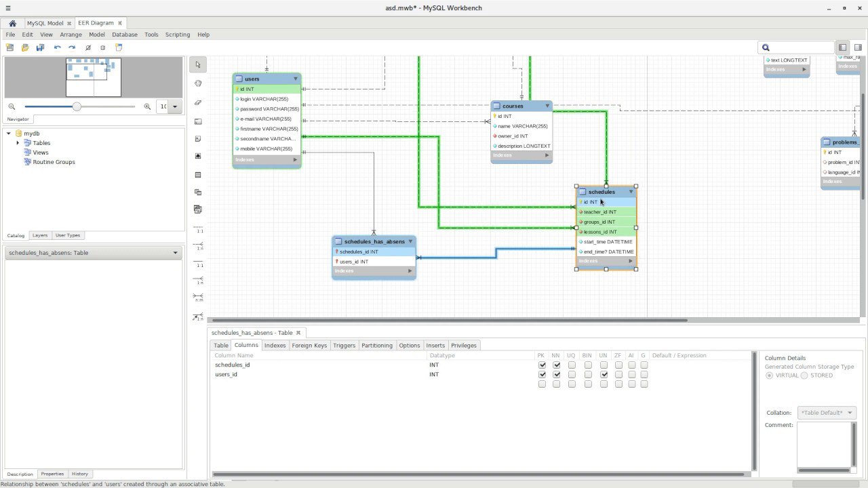Viewport: 868px width, 488px height.
Task: Switch to the Layers tab
Action: coord(40,235)
